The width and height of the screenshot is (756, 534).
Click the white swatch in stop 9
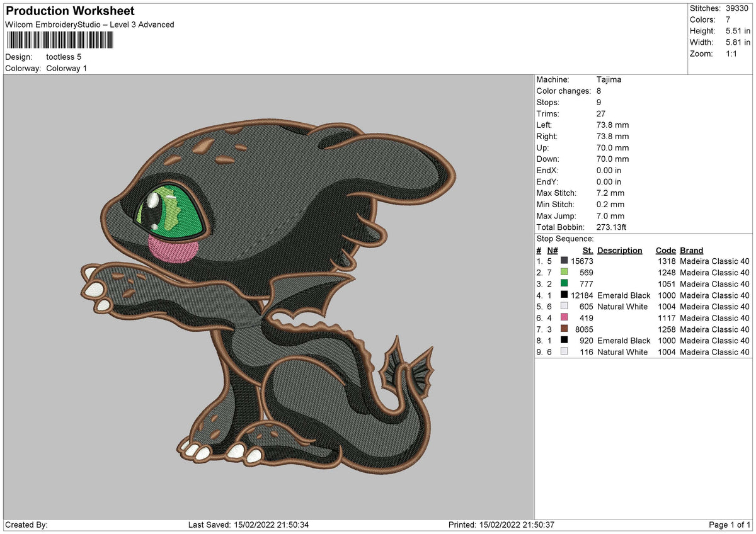click(564, 351)
